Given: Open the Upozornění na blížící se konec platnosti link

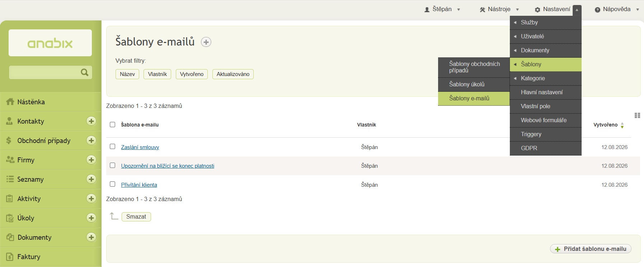Looking at the screenshot, I should click(168, 166).
